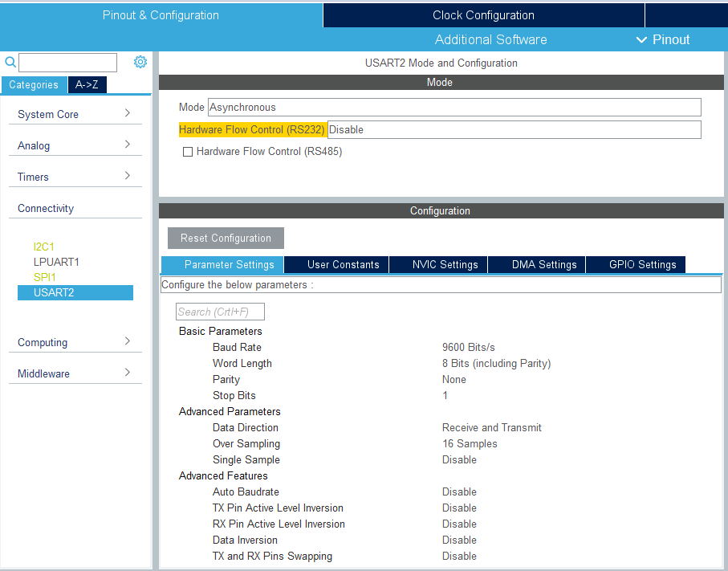Click the sidebar search input field
The height and width of the screenshot is (571, 728).
[x=67, y=63]
